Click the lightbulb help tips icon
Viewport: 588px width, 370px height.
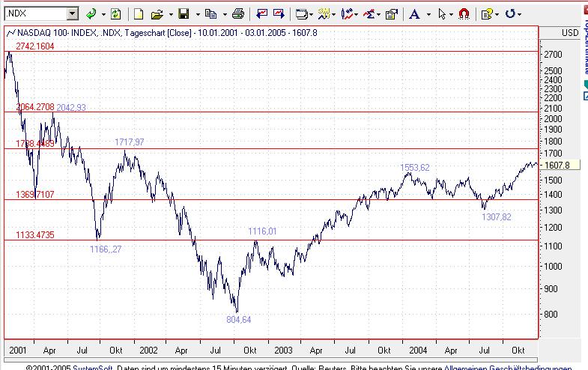pyautogui.click(x=487, y=14)
